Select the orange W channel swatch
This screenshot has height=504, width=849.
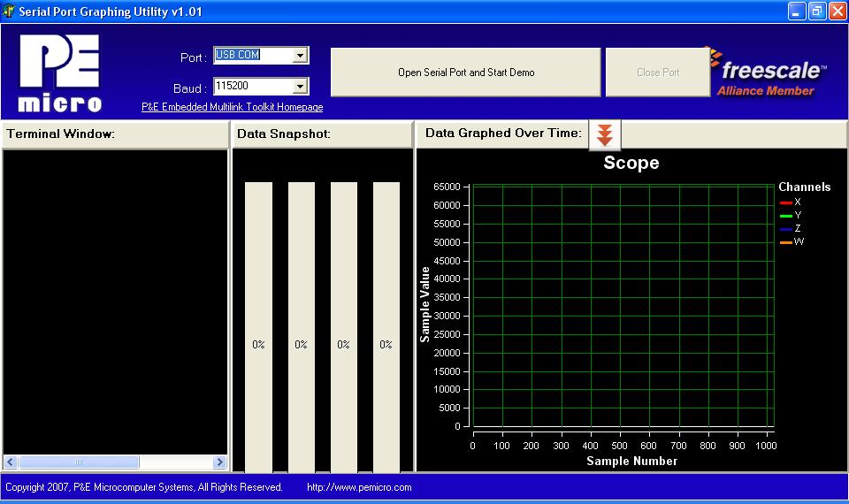point(785,241)
